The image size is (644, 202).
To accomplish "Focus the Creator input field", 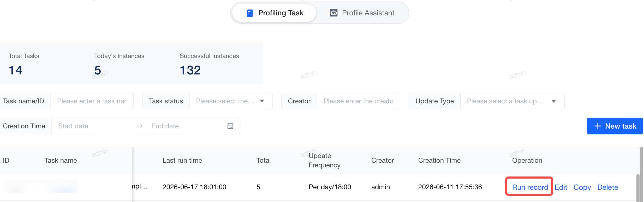I will click(359, 101).
